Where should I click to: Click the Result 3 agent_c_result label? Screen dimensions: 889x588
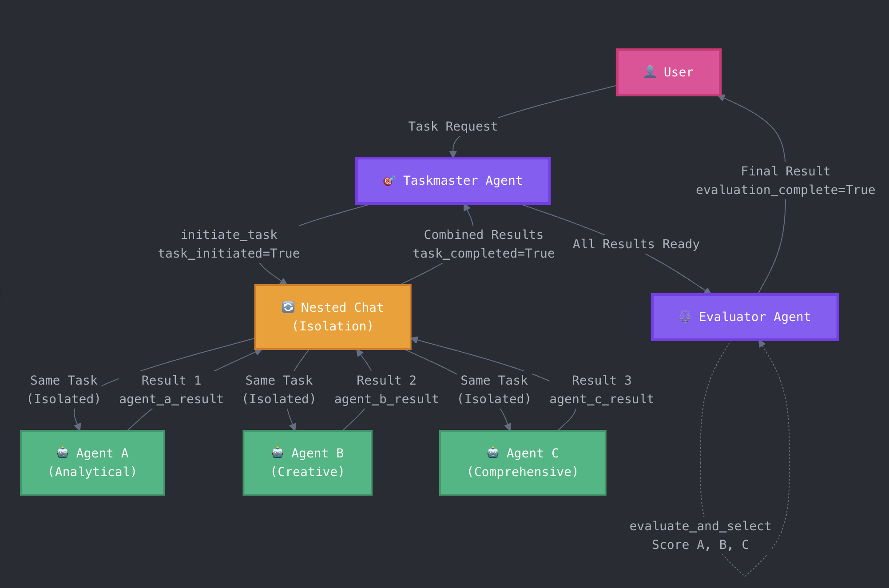coord(601,389)
